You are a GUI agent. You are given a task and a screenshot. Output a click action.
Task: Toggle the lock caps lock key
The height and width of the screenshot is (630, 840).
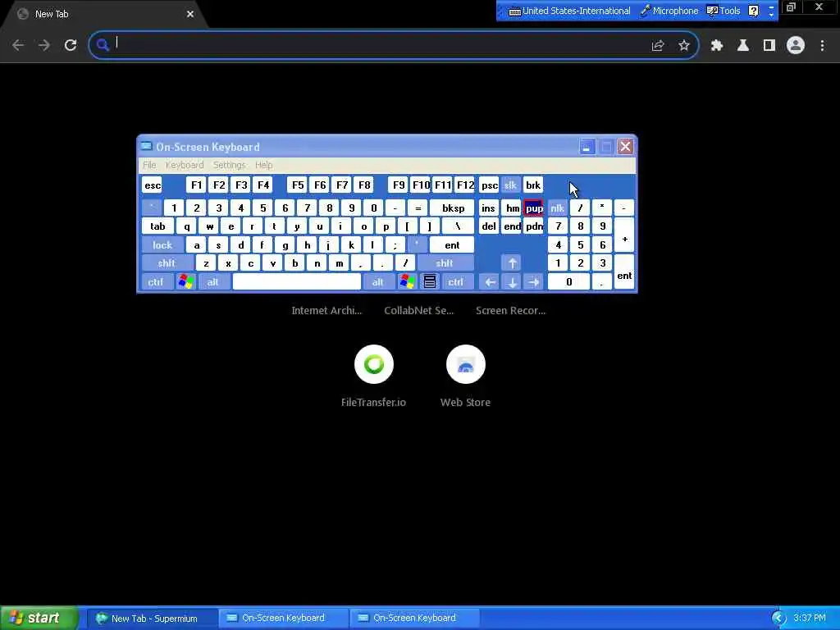(x=162, y=245)
